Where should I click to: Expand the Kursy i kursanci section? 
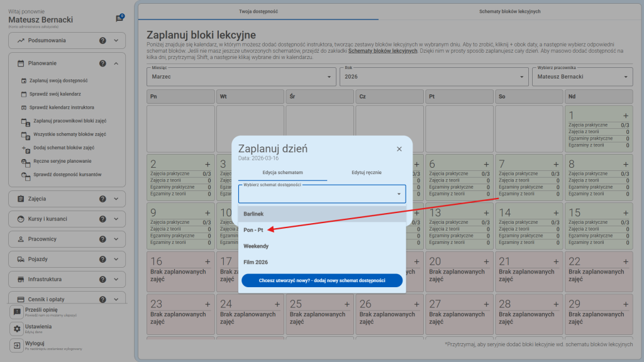point(116,219)
